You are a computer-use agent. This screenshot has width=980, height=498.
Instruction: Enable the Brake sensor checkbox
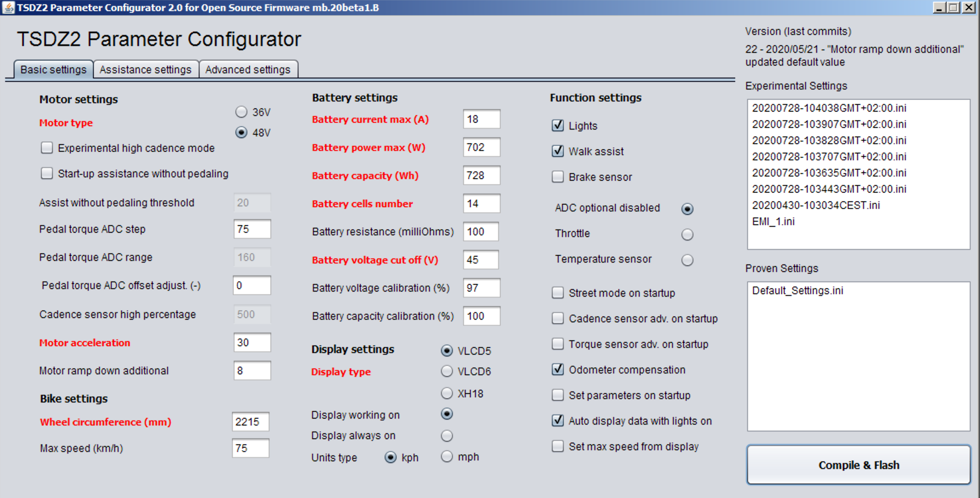592,177
